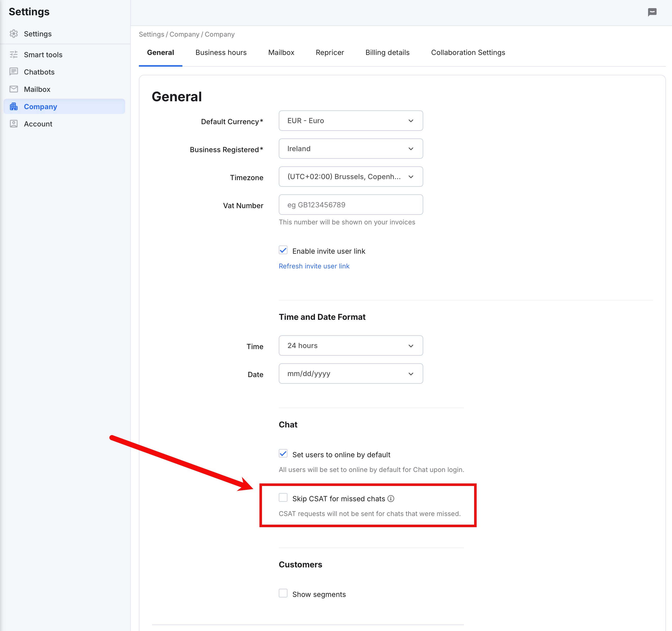672x631 pixels.
Task: Check Skip CSAT for missed chats
Action: pyautogui.click(x=283, y=498)
